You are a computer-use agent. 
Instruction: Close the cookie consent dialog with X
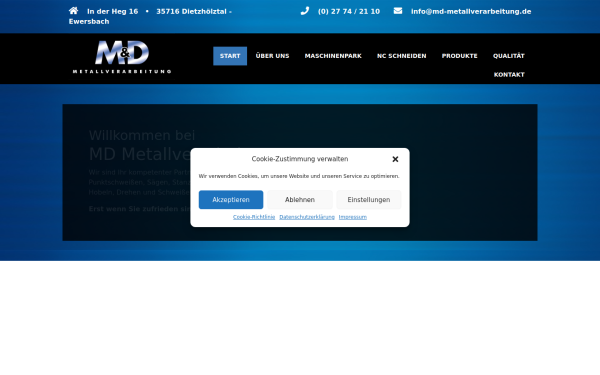(395, 159)
